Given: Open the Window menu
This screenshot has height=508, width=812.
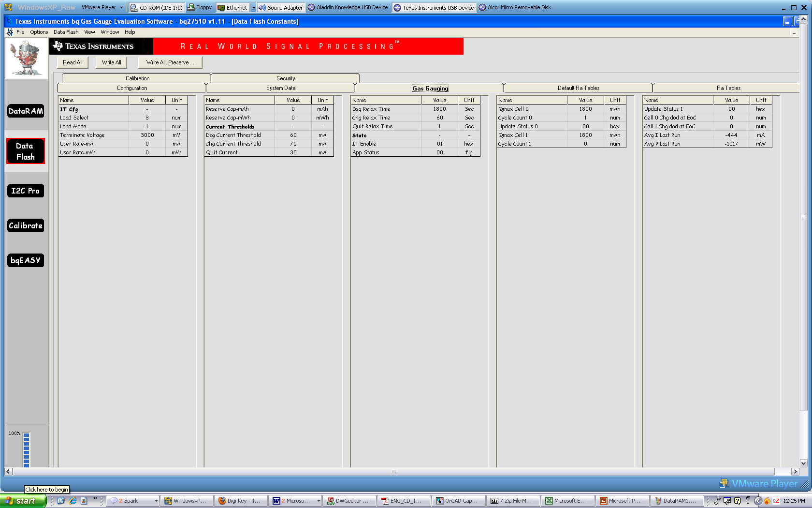Looking at the screenshot, I should 110,32.
